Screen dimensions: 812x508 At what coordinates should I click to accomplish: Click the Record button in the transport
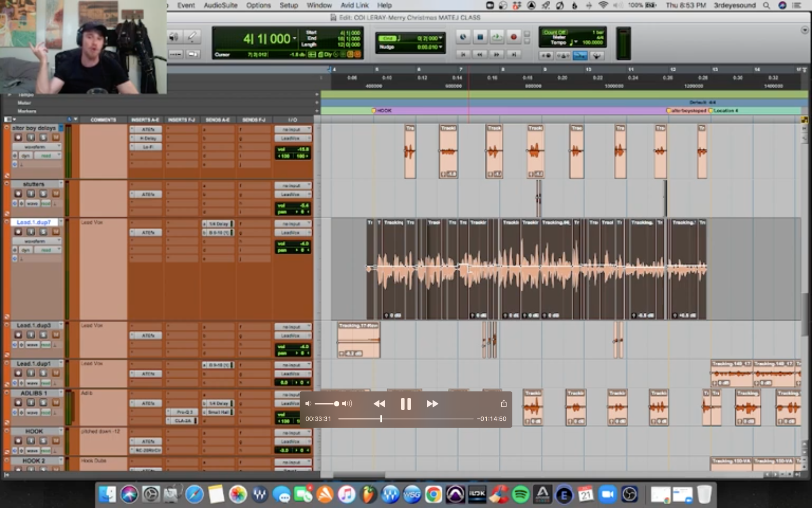513,37
